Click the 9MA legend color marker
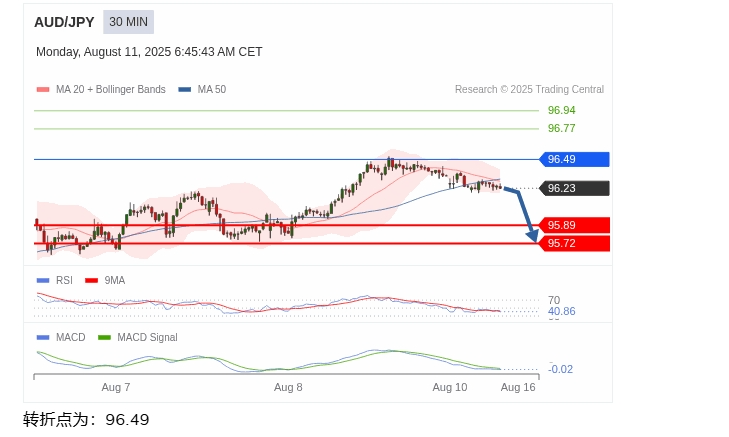 [92, 281]
